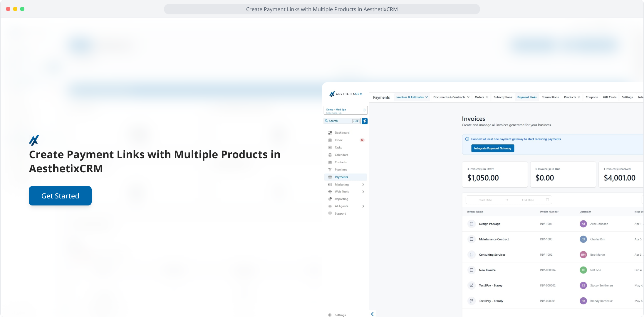Open Reporting from the sidebar
The height and width of the screenshot is (317, 644).
(x=341, y=199)
